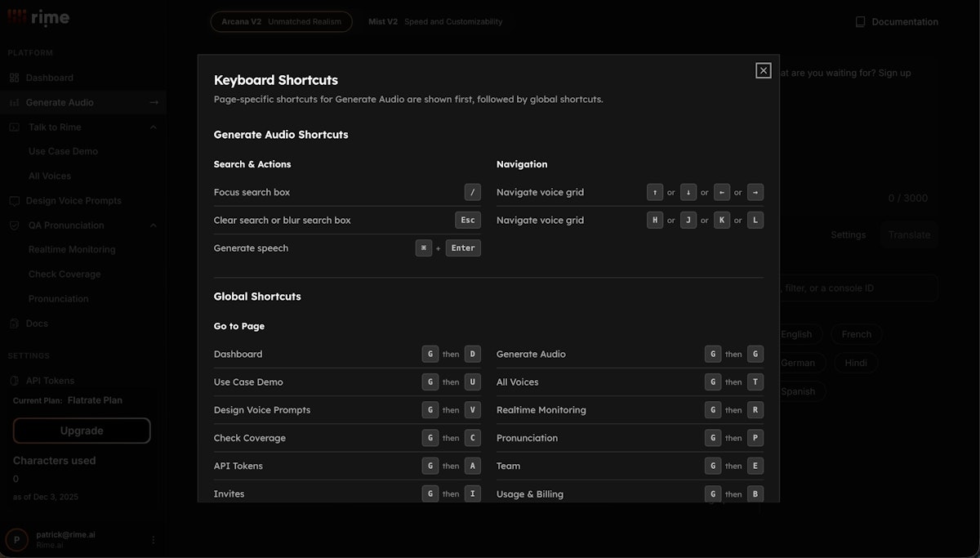Click the Talk to Rime chat icon
Viewport: 980px width, 558px height.
click(13, 127)
